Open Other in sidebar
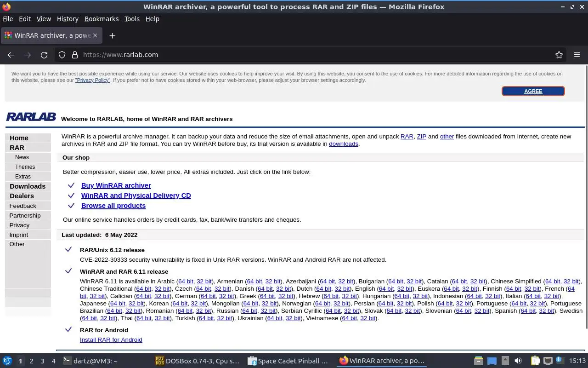Viewport: 588px width, 368px height. click(17, 244)
